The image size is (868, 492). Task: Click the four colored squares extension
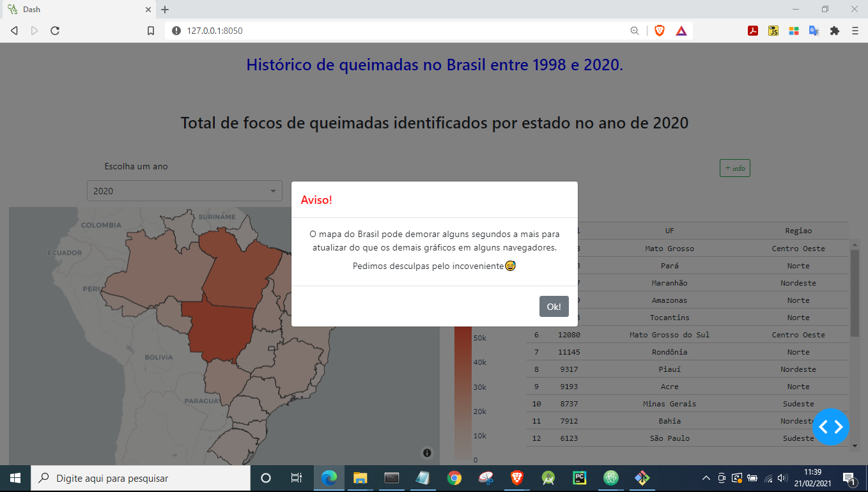[794, 30]
